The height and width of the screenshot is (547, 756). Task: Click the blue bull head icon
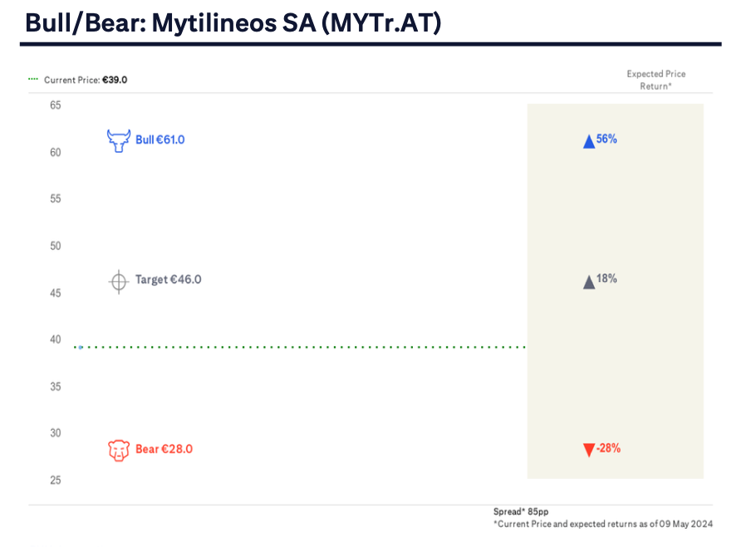[x=119, y=139]
